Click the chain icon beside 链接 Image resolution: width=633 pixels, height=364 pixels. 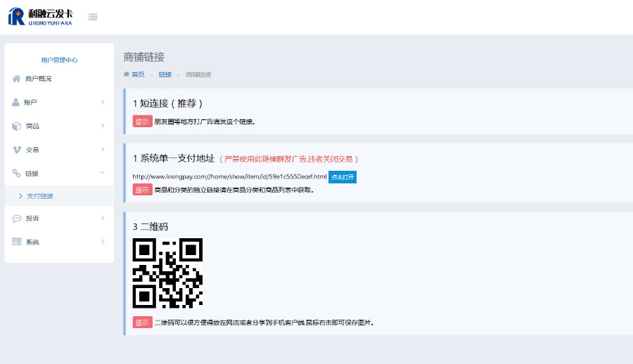click(x=16, y=173)
